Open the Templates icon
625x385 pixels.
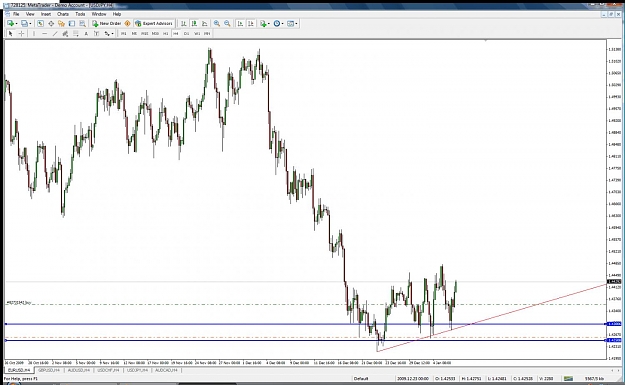point(291,24)
